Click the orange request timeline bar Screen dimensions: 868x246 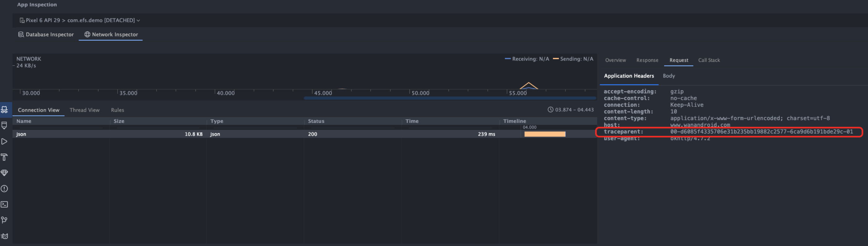click(x=545, y=134)
